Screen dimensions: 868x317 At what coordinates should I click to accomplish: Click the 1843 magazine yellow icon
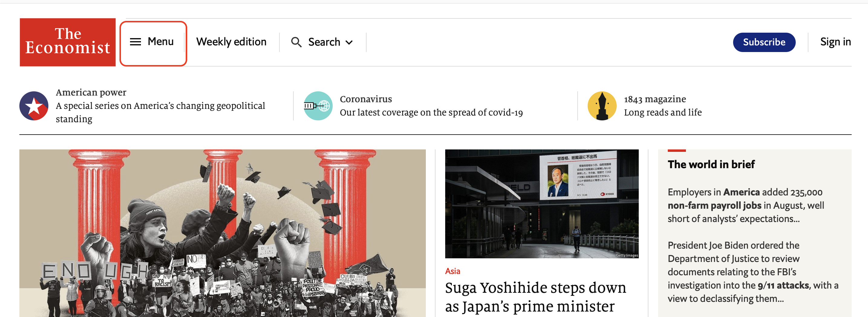click(x=602, y=106)
